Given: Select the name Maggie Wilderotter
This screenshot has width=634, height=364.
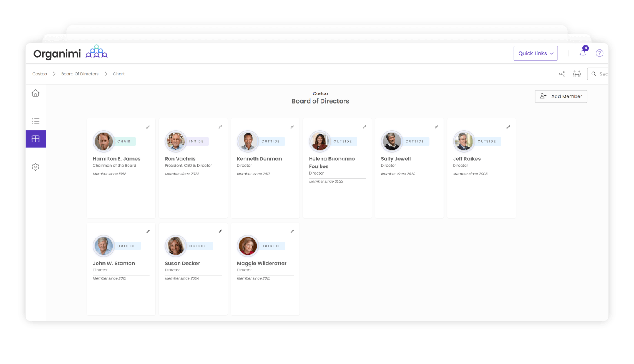Looking at the screenshot, I should point(262,264).
